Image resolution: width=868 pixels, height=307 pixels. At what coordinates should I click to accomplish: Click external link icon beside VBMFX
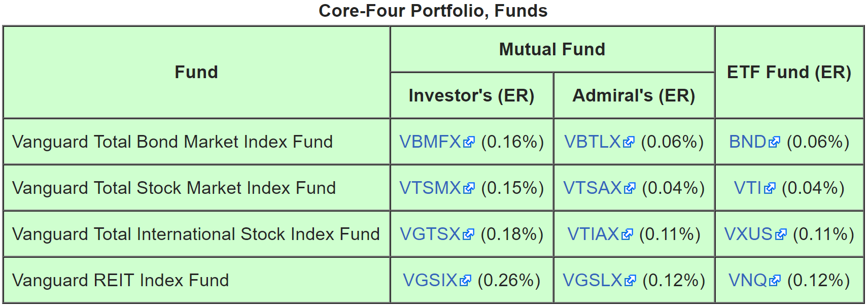click(469, 143)
